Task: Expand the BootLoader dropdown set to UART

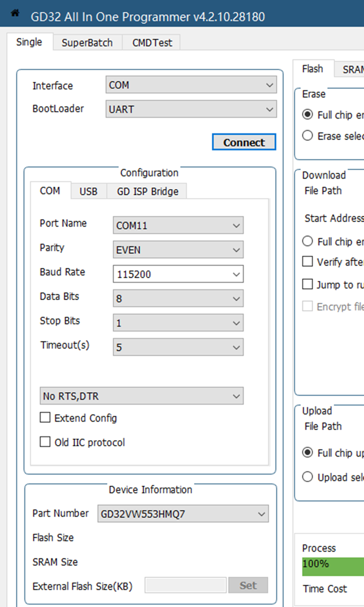Action: pos(190,109)
